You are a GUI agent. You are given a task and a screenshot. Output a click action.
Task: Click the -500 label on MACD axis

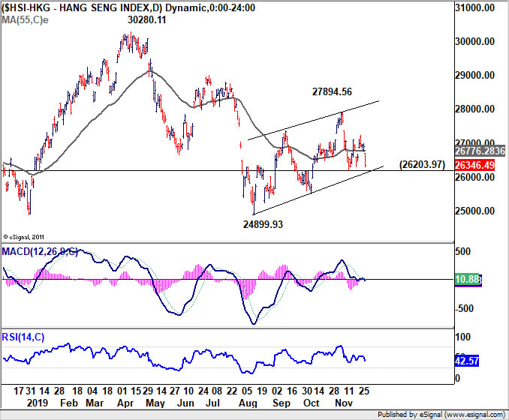(464, 308)
